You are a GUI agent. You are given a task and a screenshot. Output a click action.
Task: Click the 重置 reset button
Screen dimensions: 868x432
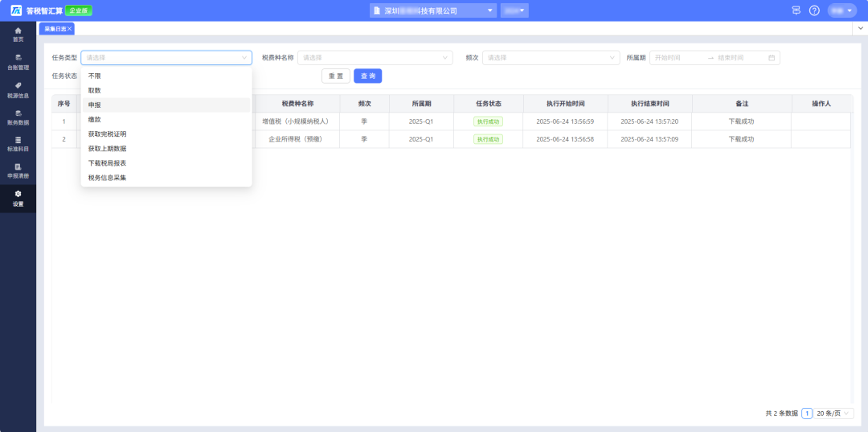tap(335, 76)
